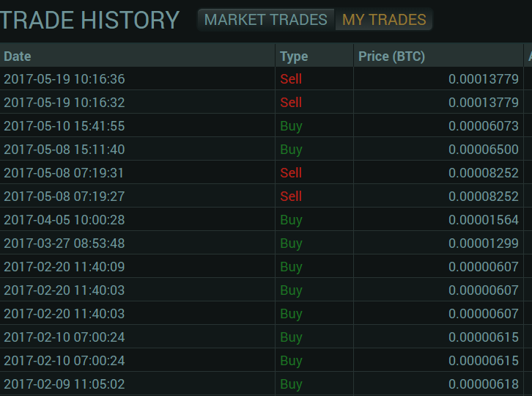Viewport: 532px width, 396px height.
Task: Select the 2017-05-19 10:16:32 trade row
Action: click(x=266, y=102)
